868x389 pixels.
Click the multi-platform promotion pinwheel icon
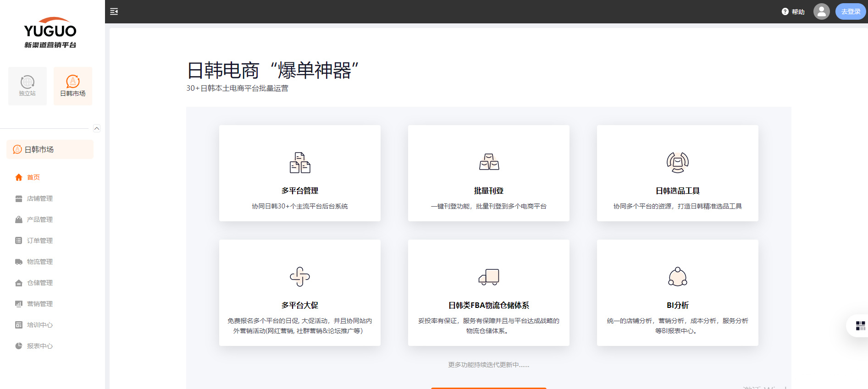(300, 277)
